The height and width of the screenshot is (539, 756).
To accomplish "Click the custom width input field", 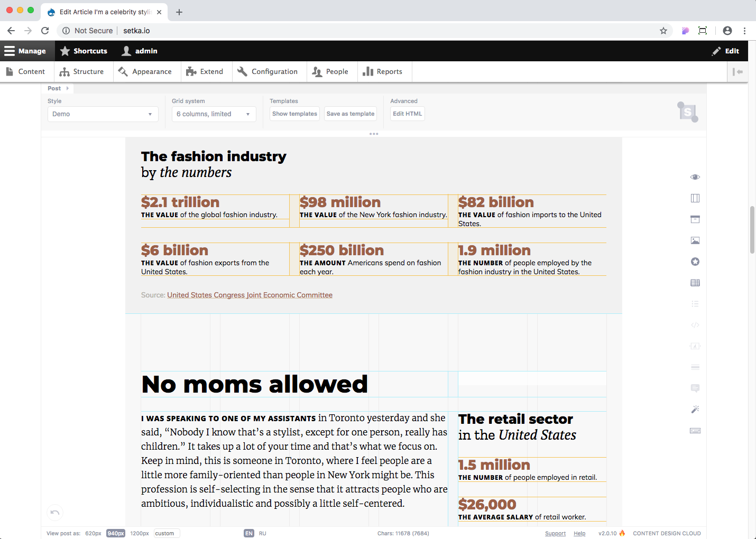I will (x=167, y=534).
